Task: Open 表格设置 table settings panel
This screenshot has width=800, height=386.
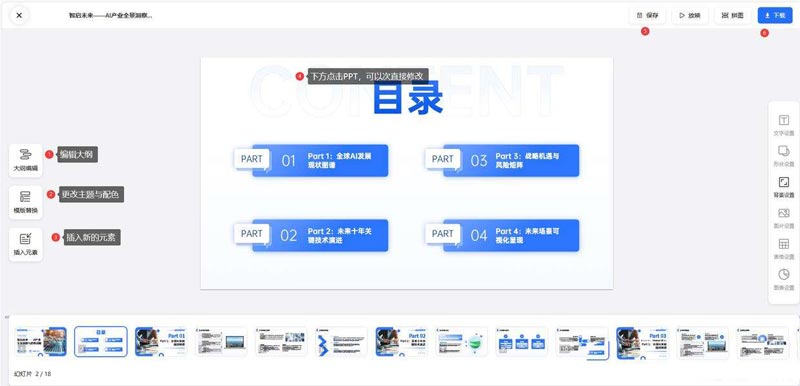Action: pyautogui.click(x=784, y=249)
